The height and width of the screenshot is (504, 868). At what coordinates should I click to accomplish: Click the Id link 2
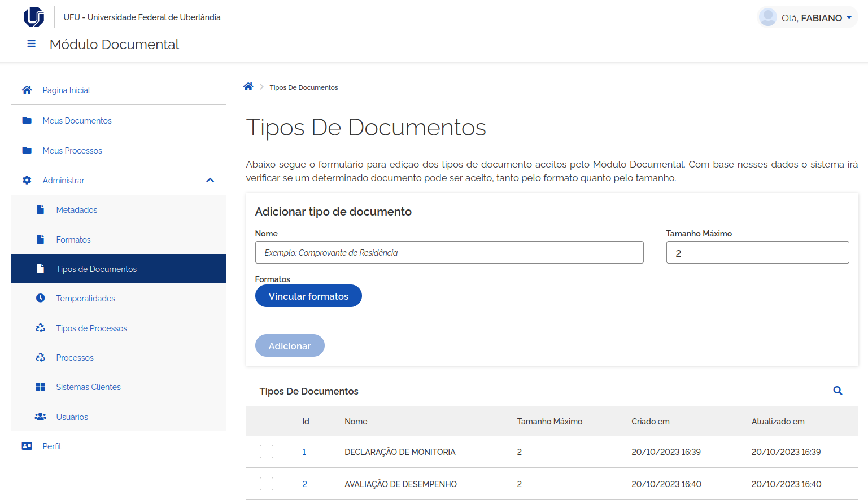coord(305,484)
